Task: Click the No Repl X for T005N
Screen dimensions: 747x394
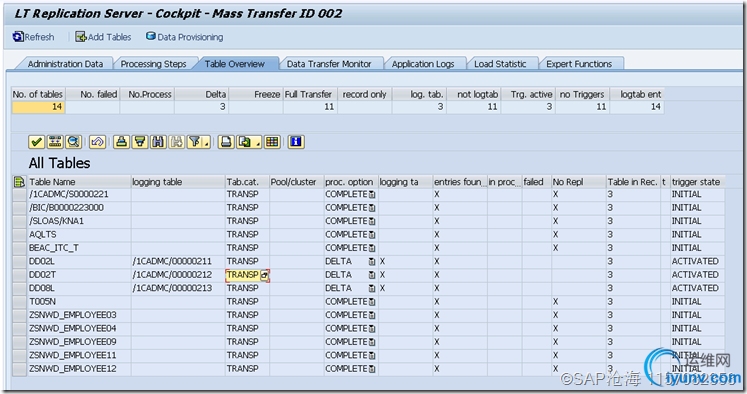Action: click(555, 302)
